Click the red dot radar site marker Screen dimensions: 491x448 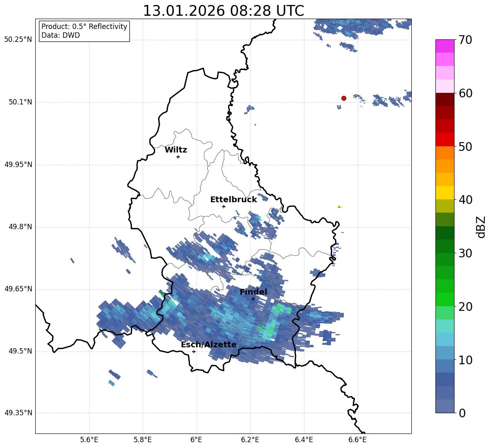pos(344,98)
